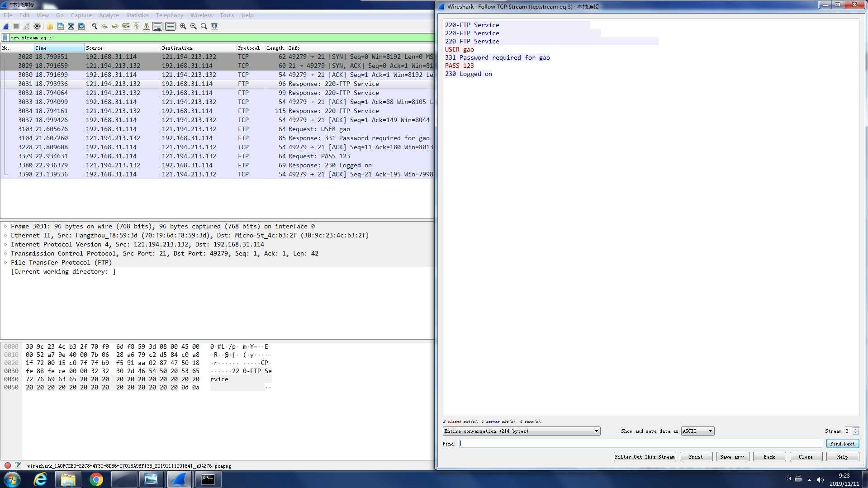The image size is (868, 488).
Task: Toggle auto-scroll during live capture
Action: pos(157,26)
